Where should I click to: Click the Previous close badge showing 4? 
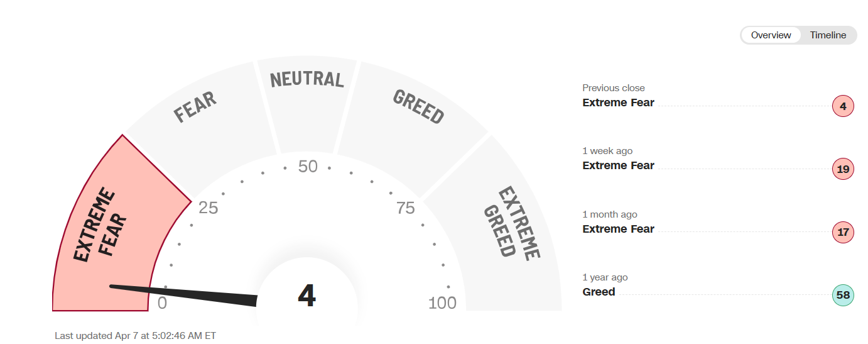click(843, 106)
